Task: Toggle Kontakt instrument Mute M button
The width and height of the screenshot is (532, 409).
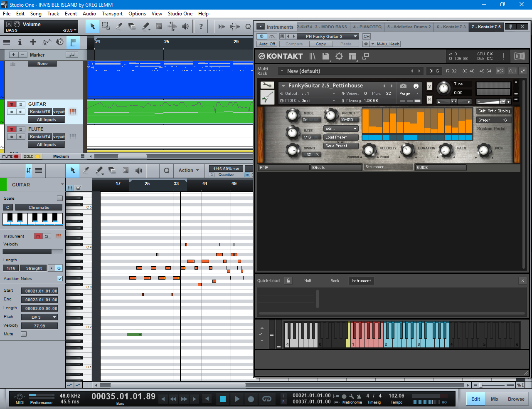Action: point(429,99)
